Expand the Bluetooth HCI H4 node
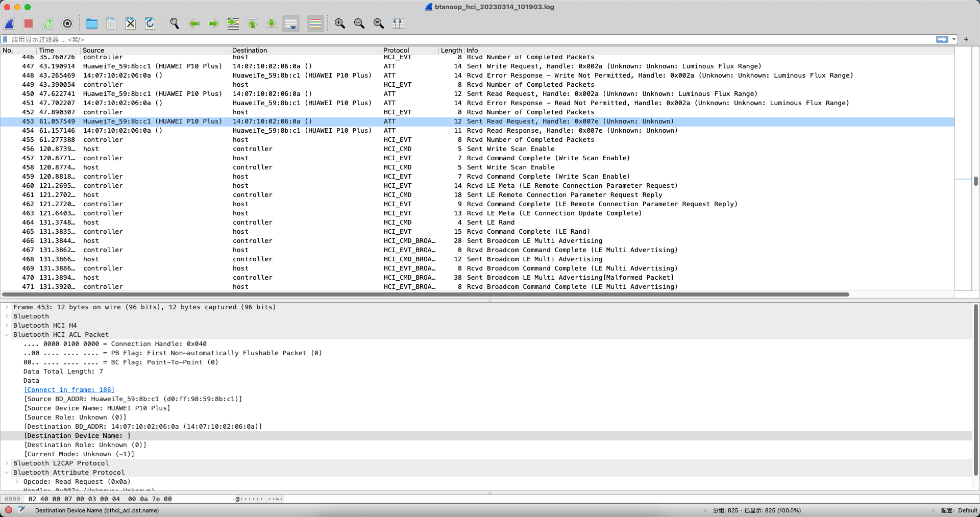 click(7, 326)
